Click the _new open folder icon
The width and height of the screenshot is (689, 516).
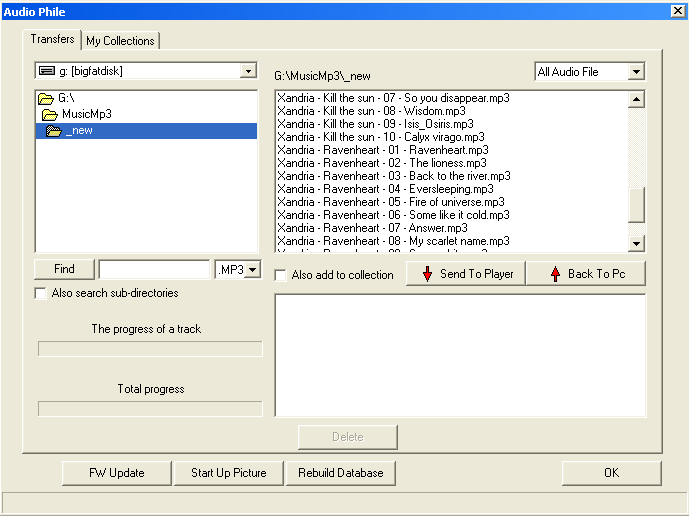[x=54, y=131]
